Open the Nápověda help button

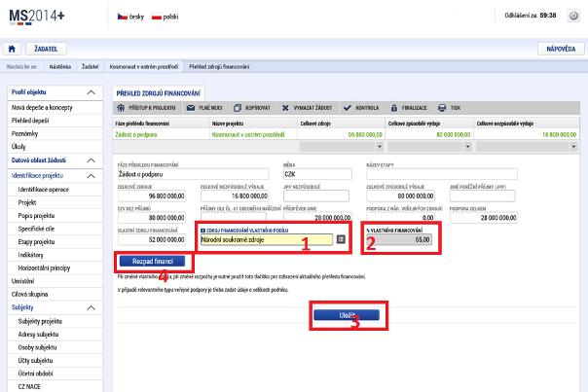561,49
